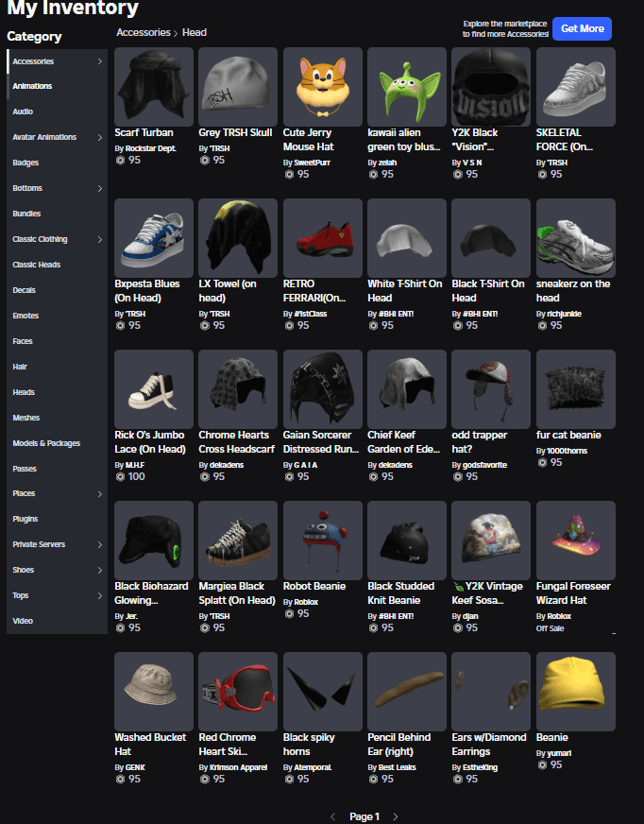The image size is (644, 824).
Task: Open the Emotes category
Action: click(x=25, y=316)
